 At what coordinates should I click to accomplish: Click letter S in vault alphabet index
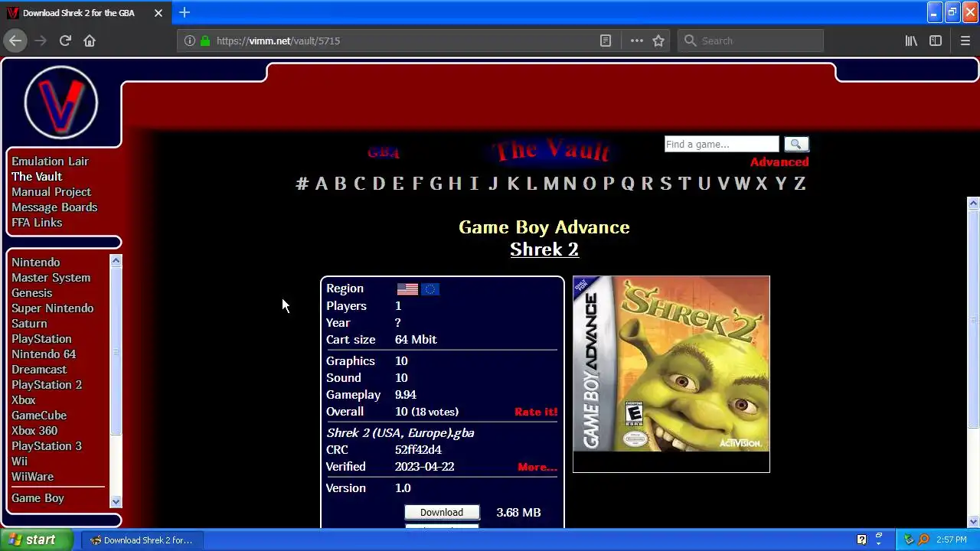[x=665, y=184]
